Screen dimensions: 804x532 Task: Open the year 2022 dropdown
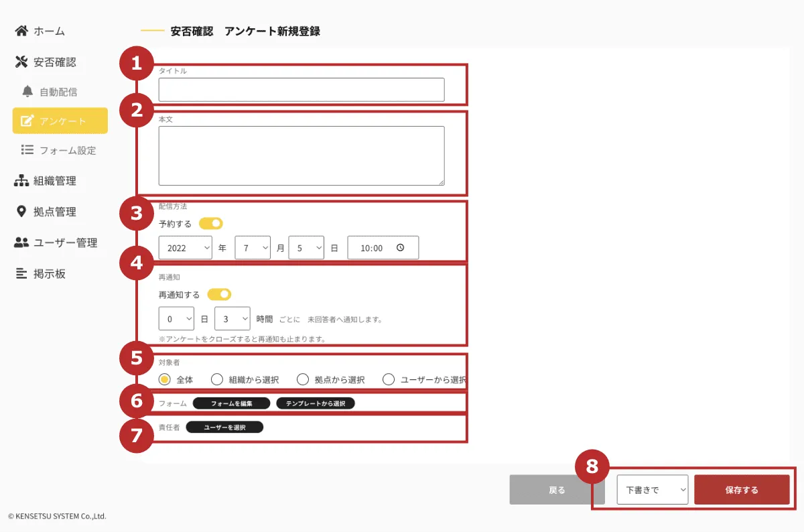click(x=185, y=247)
